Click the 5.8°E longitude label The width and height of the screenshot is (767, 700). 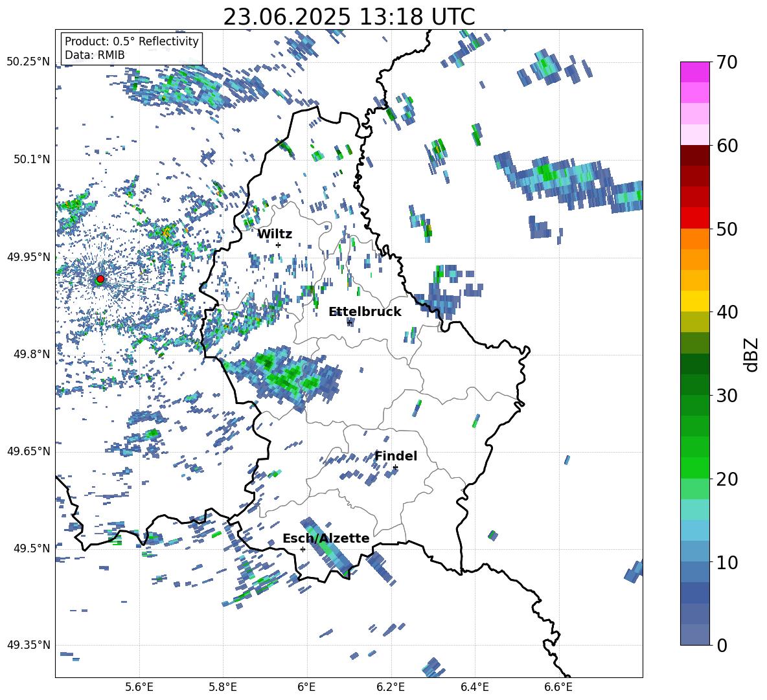[223, 687]
